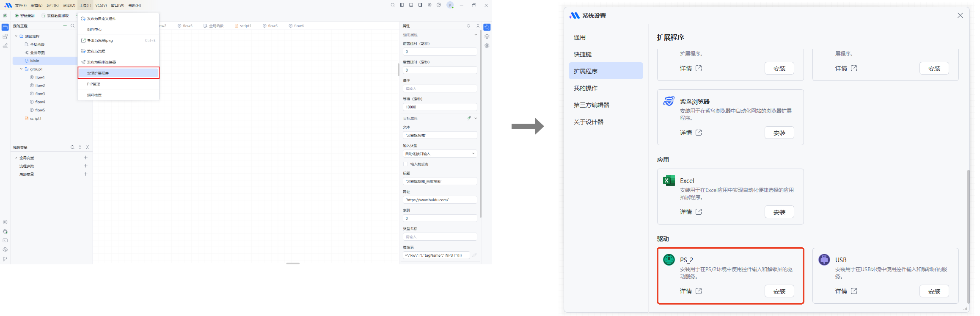
Task: Click the search icon in 我的变量 panel
Action: point(72,147)
